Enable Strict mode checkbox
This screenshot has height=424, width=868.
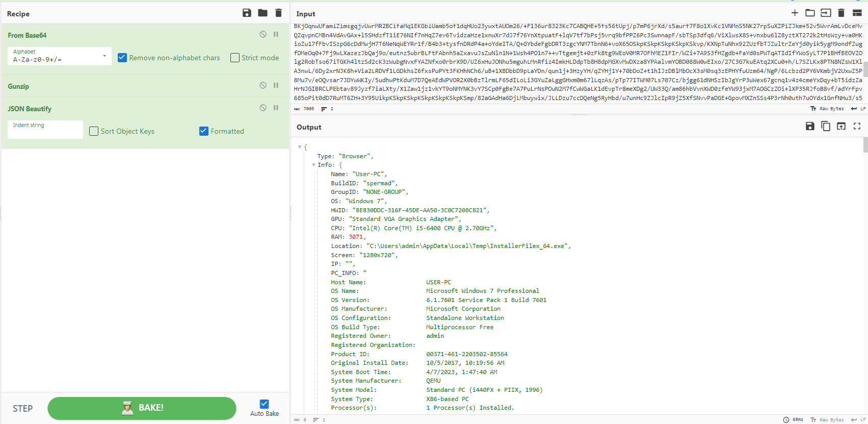[235, 58]
